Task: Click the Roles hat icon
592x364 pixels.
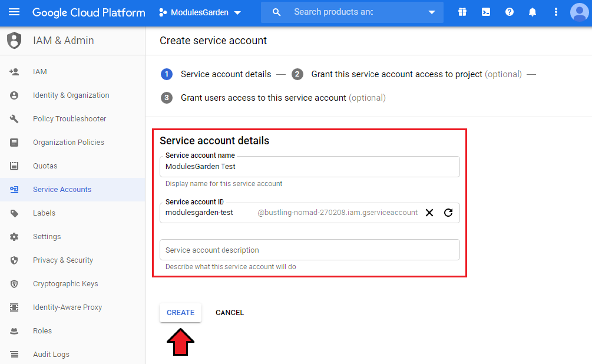Action: (14, 331)
